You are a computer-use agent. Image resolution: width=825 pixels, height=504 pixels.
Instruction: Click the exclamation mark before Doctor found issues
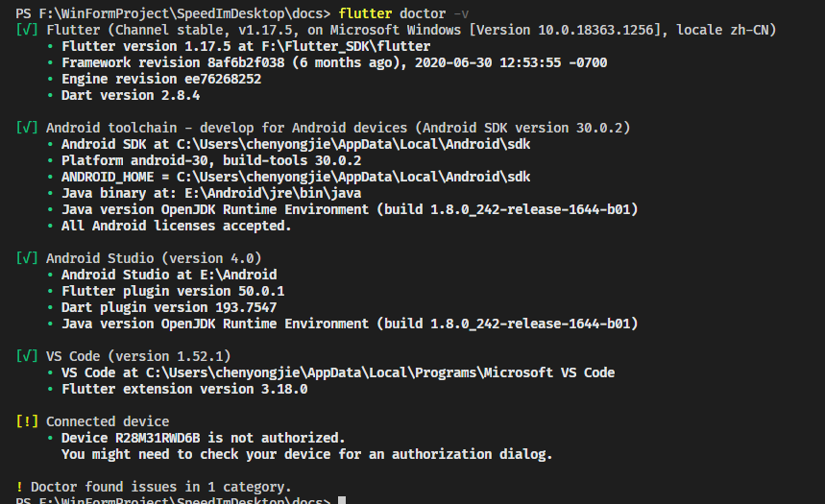(x=19, y=487)
